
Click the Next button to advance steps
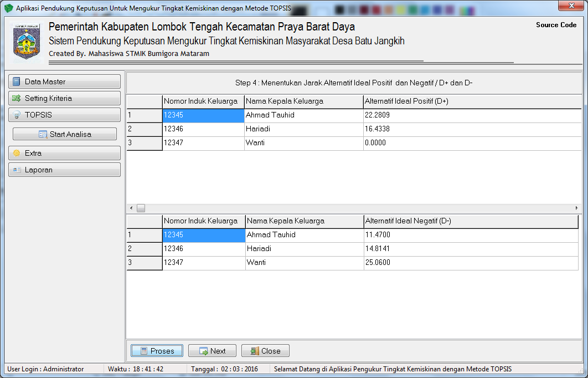212,350
